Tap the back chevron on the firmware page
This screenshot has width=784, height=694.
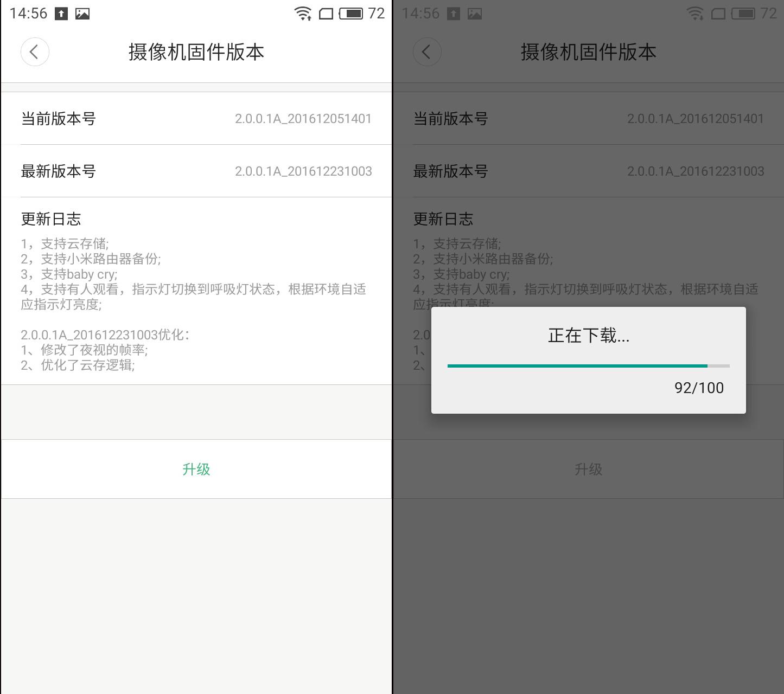tap(35, 52)
